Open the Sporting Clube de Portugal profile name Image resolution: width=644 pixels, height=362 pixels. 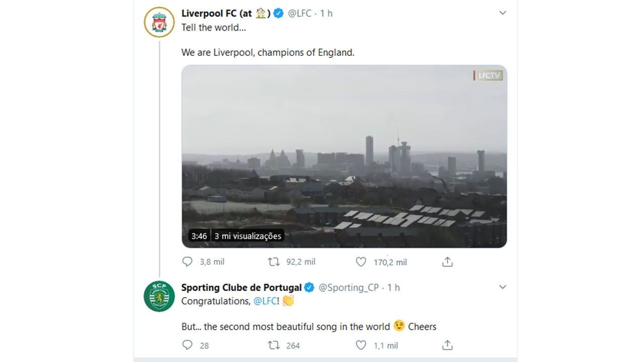click(241, 288)
